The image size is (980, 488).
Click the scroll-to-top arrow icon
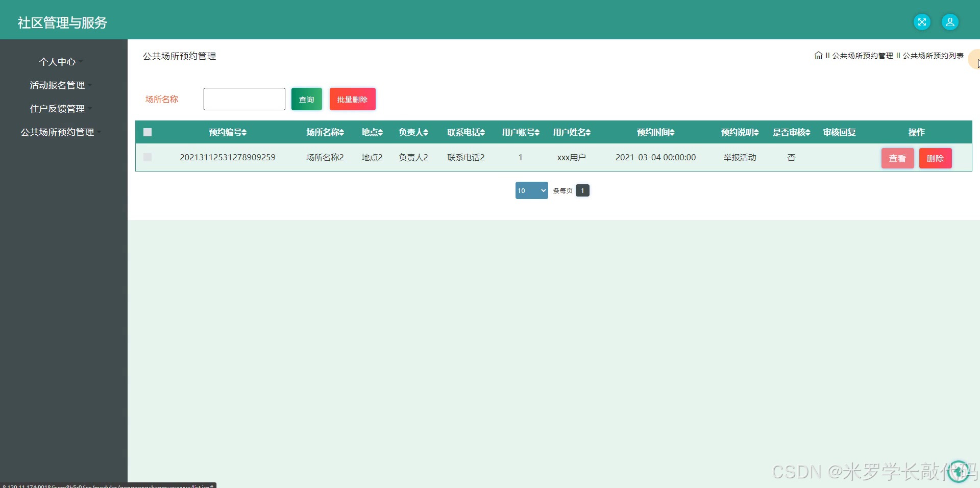tap(958, 471)
